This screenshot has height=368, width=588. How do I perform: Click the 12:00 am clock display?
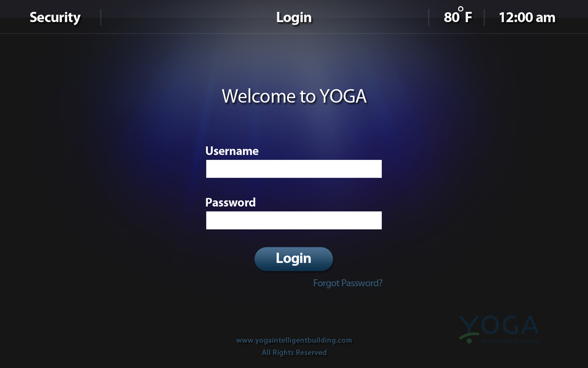tap(527, 17)
